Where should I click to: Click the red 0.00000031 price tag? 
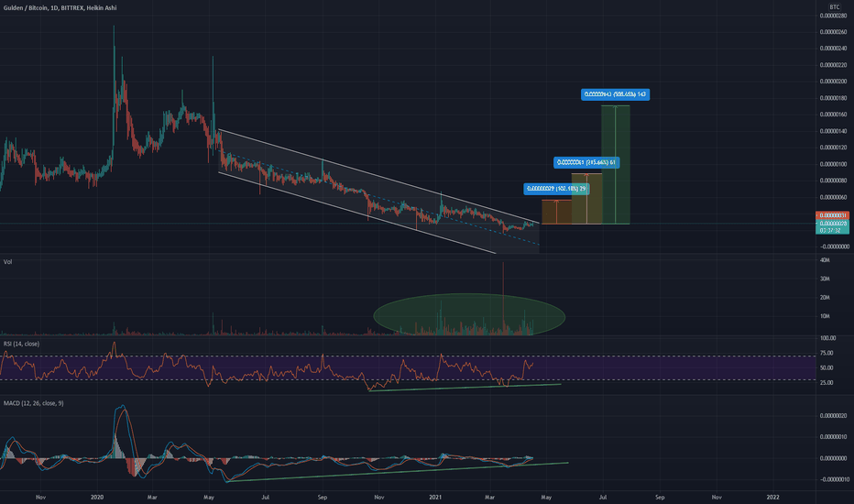832,215
